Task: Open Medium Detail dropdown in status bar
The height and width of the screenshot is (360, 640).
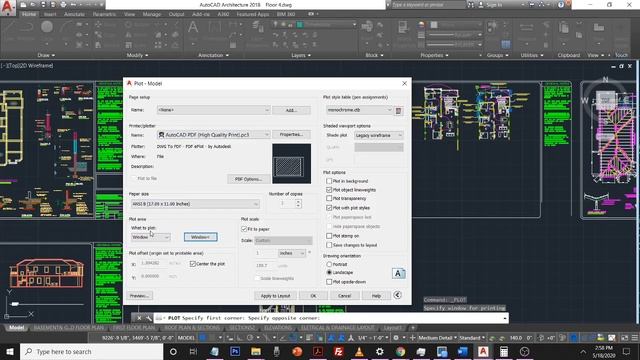Action: pos(437,338)
